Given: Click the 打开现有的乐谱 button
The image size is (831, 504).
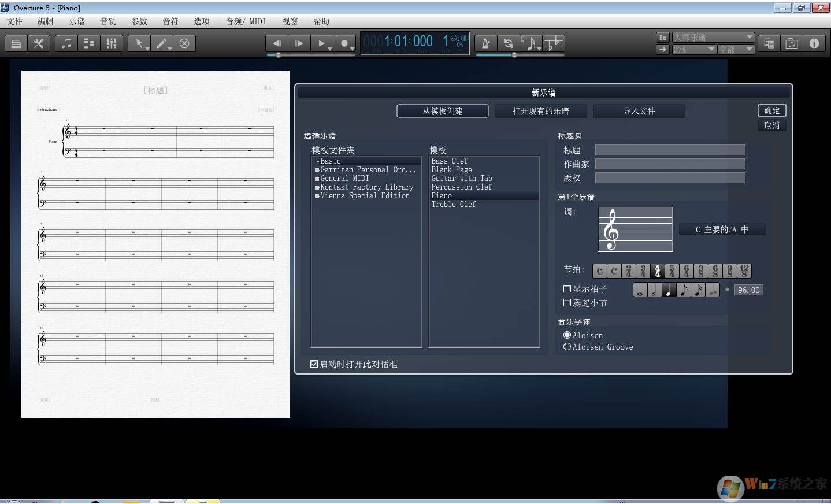Looking at the screenshot, I should point(541,111).
